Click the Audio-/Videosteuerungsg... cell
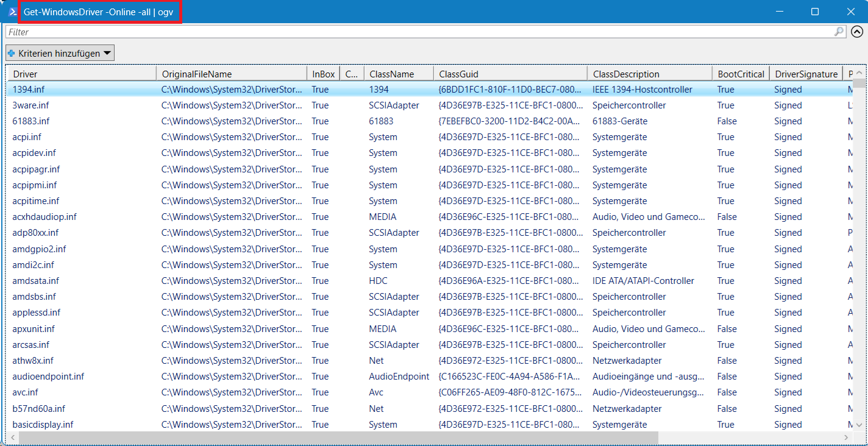Image resolution: width=868 pixels, height=446 pixels. click(x=649, y=392)
